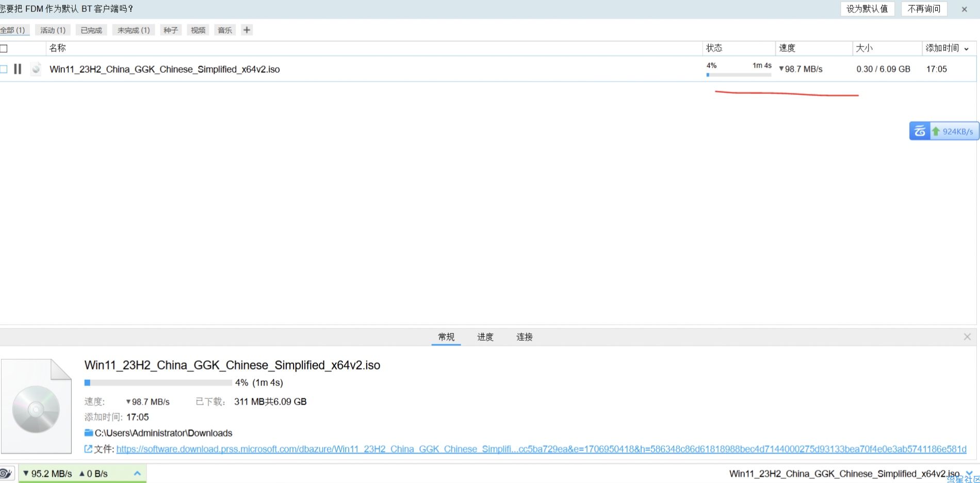Tick the select-all checkbox in header
Viewport: 980px width, 483px height.
4,49
